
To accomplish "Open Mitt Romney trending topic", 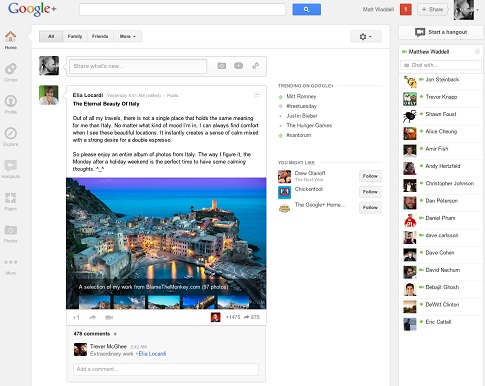I will click(x=301, y=96).
